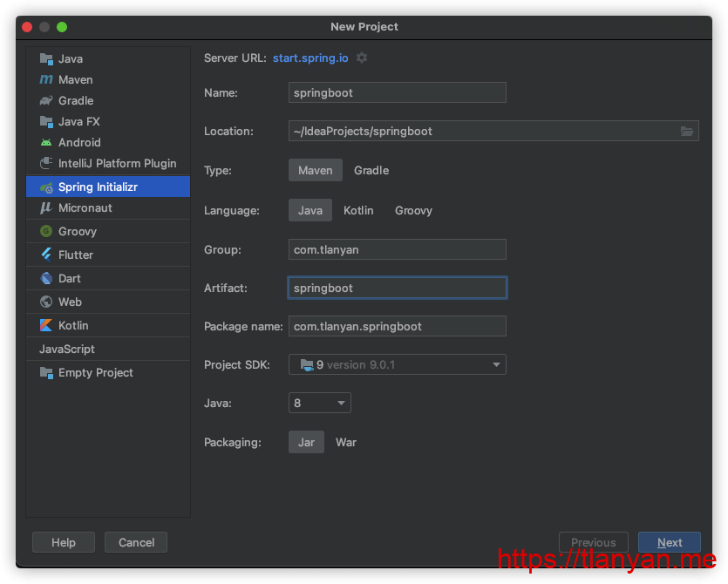Open server URL settings gear
This screenshot has height=584, width=728.
point(362,58)
